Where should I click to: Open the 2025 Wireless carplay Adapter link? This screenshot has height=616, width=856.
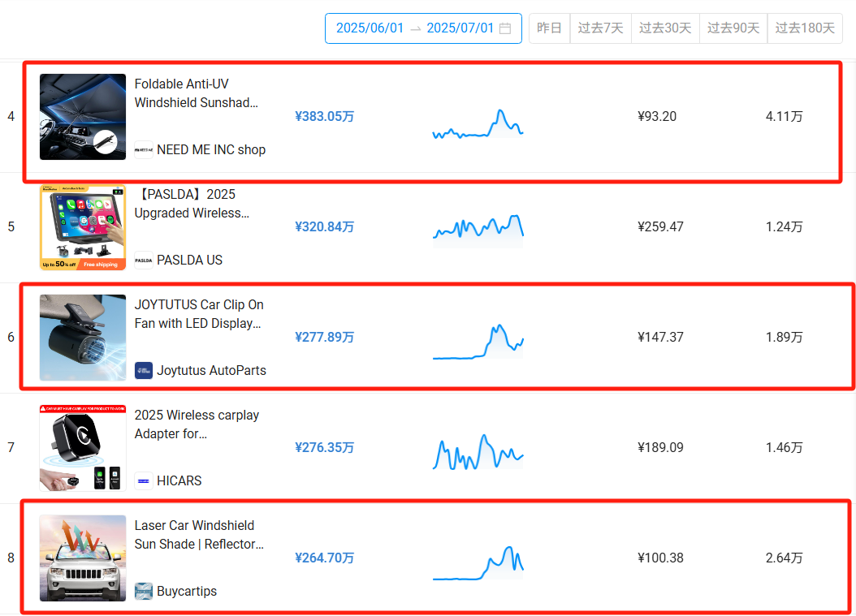(x=197, y=424)
